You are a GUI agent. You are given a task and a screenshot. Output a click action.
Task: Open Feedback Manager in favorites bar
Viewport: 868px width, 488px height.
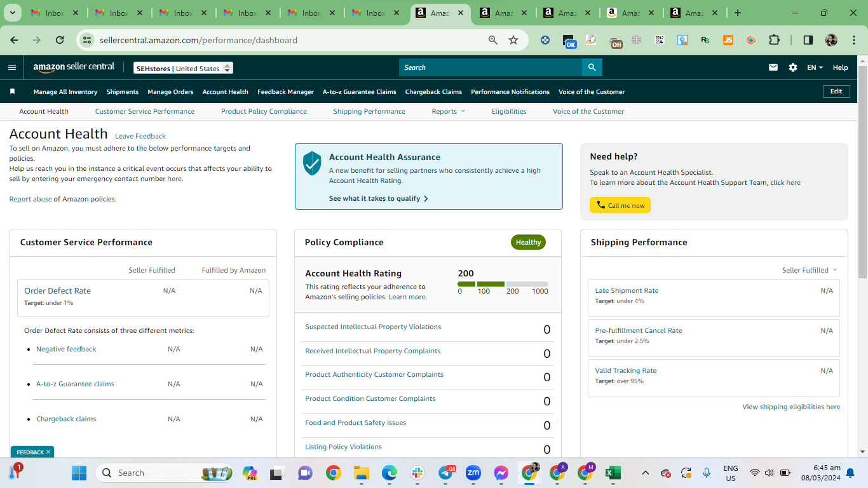pos(285,91)
